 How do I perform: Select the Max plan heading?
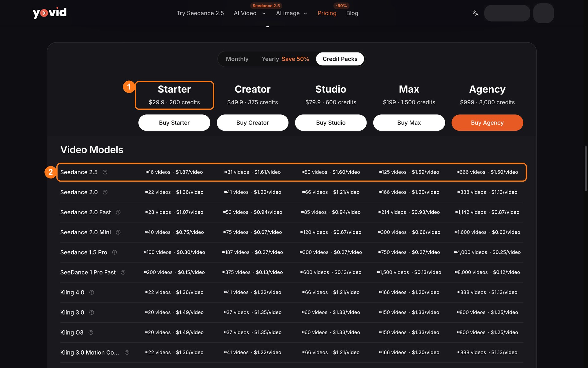click(409, 89)
